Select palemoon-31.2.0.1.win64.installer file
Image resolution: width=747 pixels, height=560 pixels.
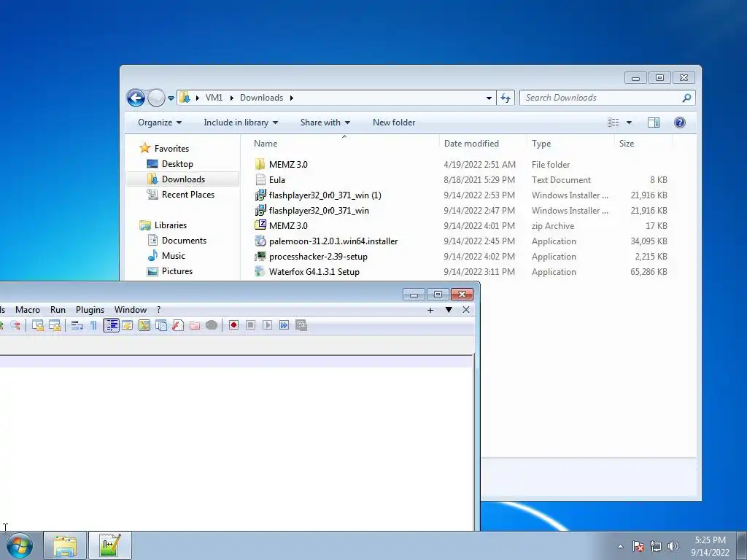[x=461, y=241]
